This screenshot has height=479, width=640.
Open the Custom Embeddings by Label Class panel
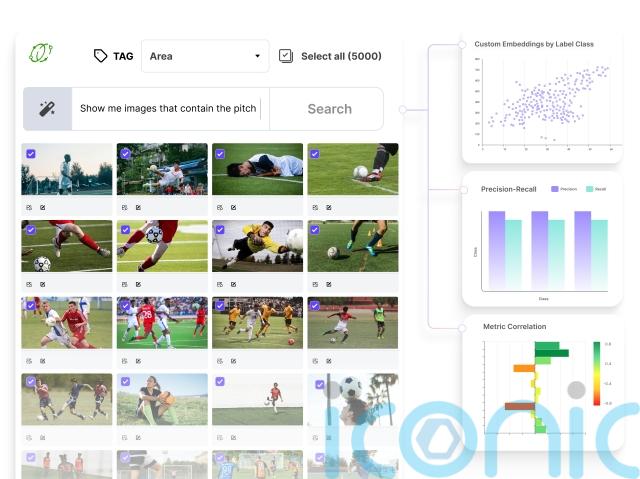542,98
